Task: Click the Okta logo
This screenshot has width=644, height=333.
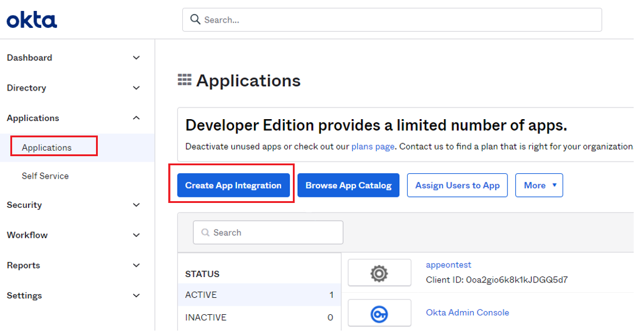Action: (x=32, y=20)
